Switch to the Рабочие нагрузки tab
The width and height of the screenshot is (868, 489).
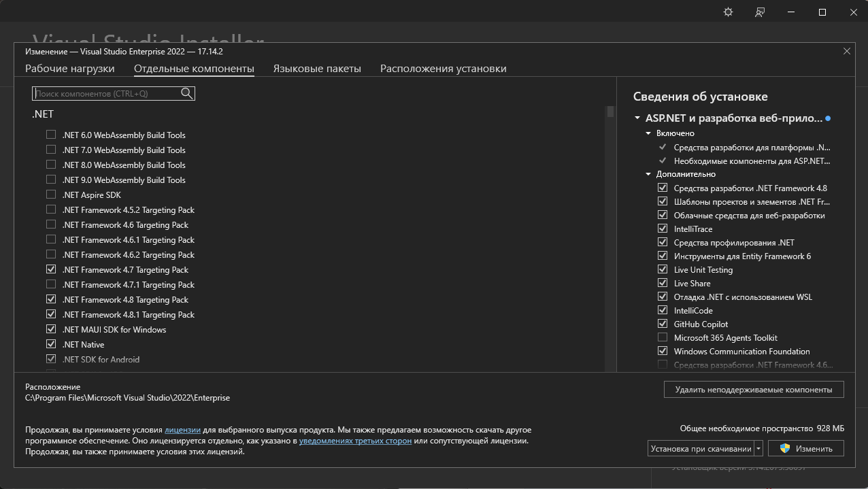(x=70, y=69)
